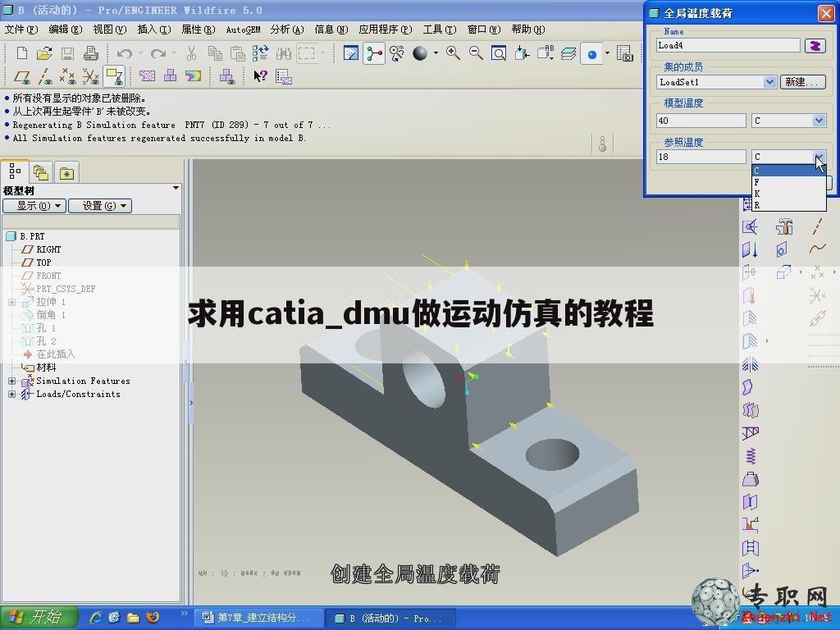840x630 pixels.
Task: Click the 开始 Start button
Action: (39, 618)
